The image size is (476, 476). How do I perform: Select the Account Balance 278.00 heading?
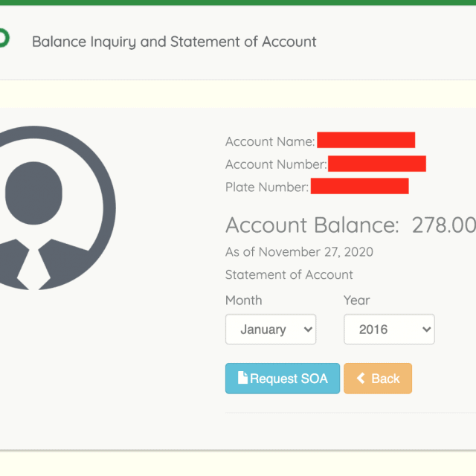point(350,225)
